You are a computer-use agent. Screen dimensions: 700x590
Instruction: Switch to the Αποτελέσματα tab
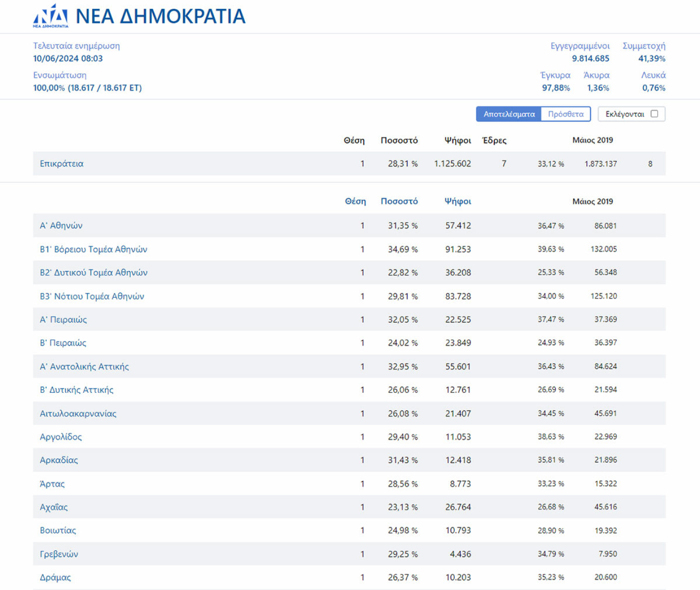click(x=509, y=114)
